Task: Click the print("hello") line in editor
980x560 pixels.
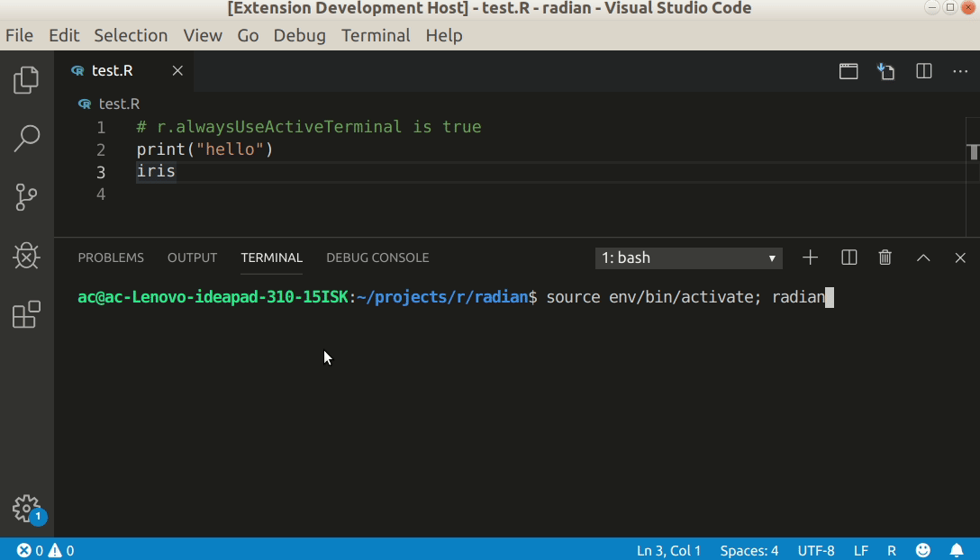Action: (204, 149)
